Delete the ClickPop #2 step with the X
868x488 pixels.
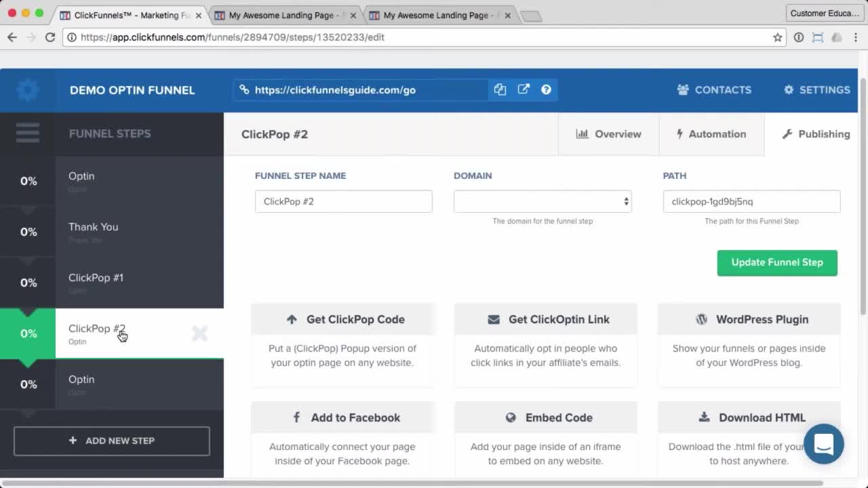[x=199, y=333]
